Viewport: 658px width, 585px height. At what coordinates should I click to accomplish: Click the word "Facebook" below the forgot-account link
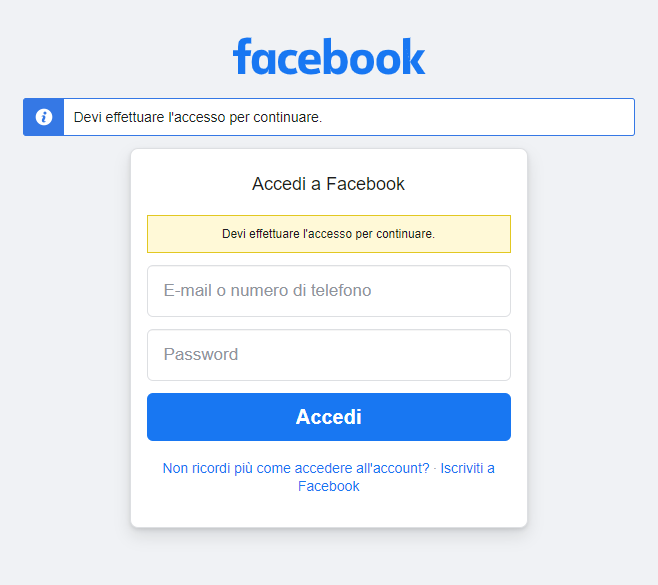point(328,487)
